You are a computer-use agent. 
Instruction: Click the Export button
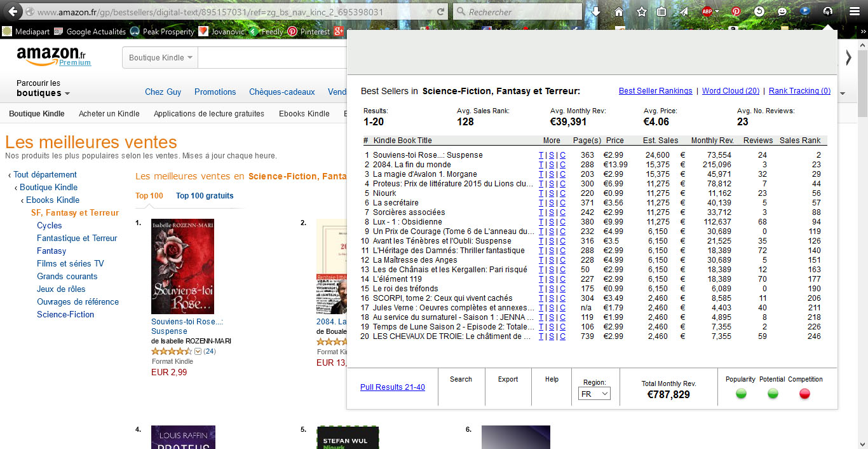tap(508, 379)
